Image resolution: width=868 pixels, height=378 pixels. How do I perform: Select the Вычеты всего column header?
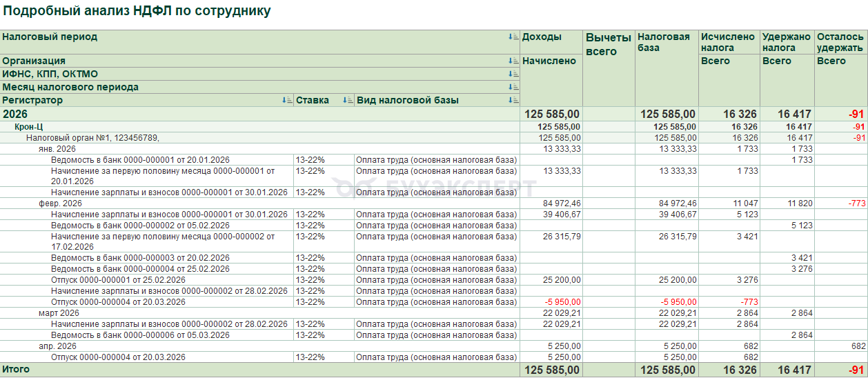click(609, 68)
